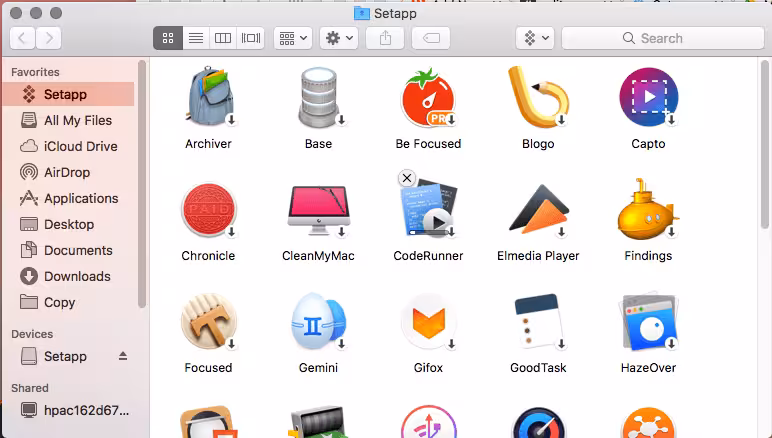
Task: Eject the Setapp device
Action: 123,356
